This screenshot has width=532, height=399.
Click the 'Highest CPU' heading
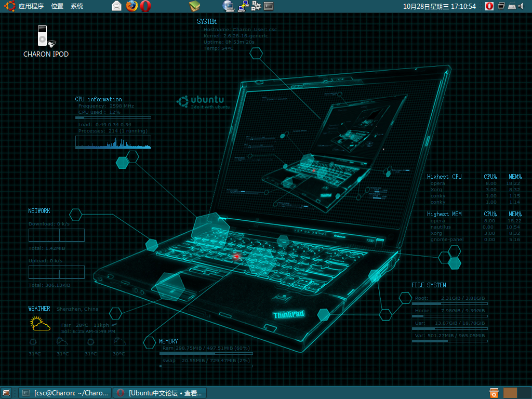[x=444, y=177]
